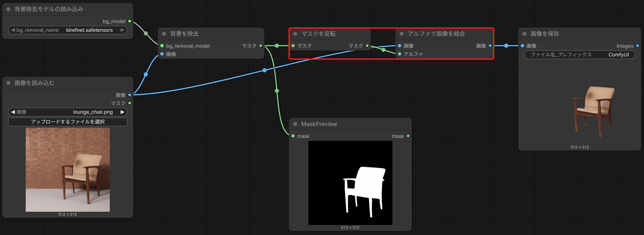644x235 pixels.
Task: Click right arrow of bg_removal_name selector
Action: pos(122,30)
